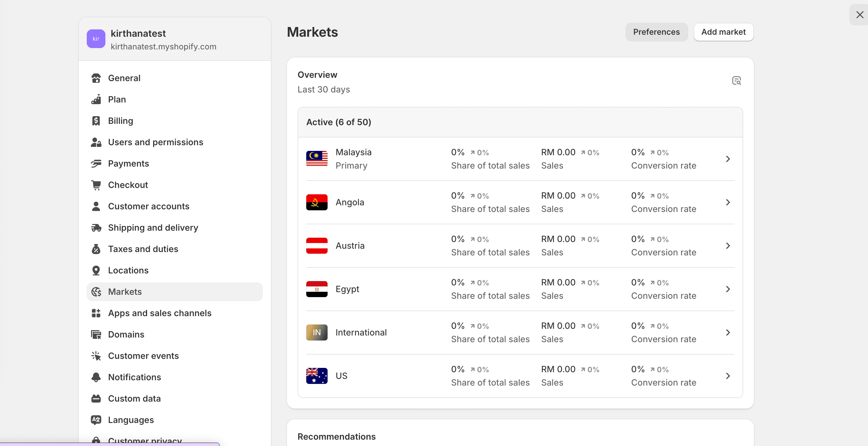Open the Malaysia market row chevron
868x446 pixels.
click(728, 159)
